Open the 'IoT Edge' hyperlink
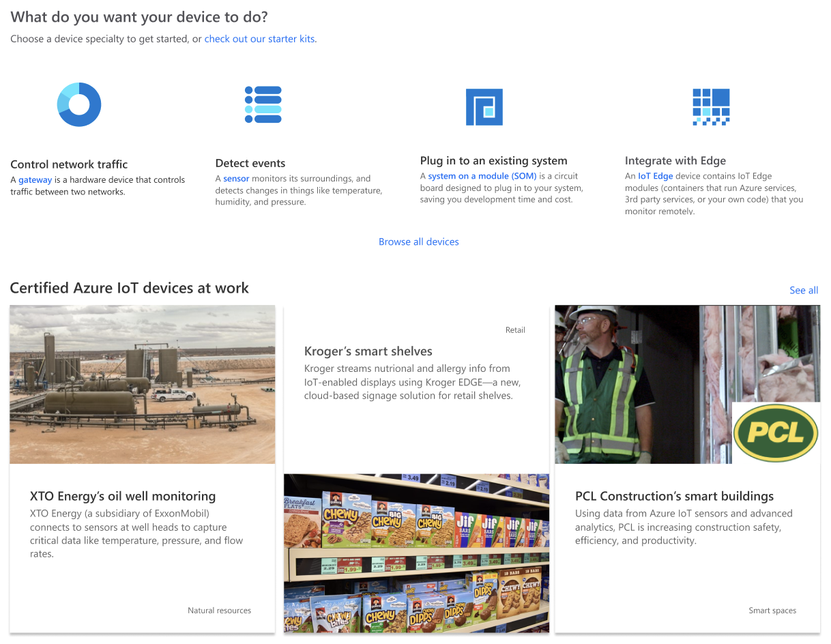 click(656, 176)
